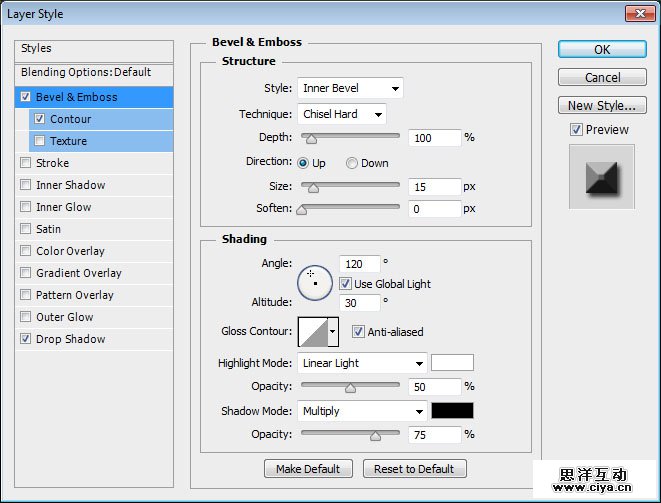This screenshot has width=661, height=503.
Task: Close the Layer Style dialog
Action: pyautogui.click(x=640, y=13)
